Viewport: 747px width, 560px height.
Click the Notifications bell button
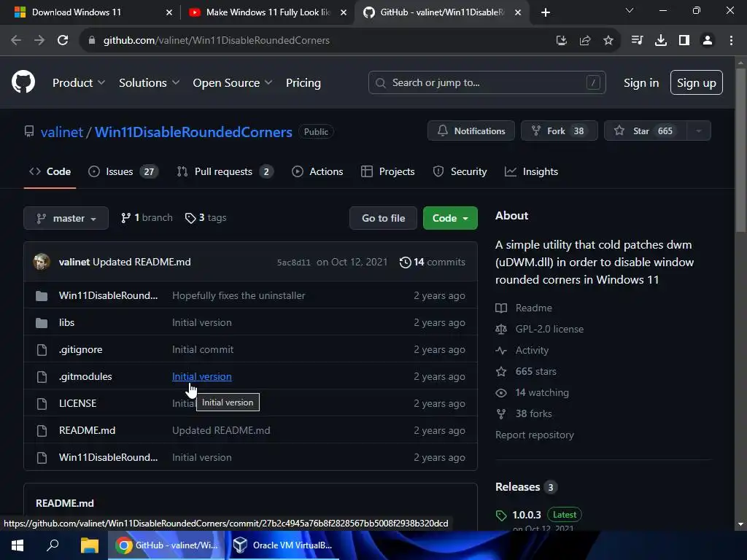471,131
